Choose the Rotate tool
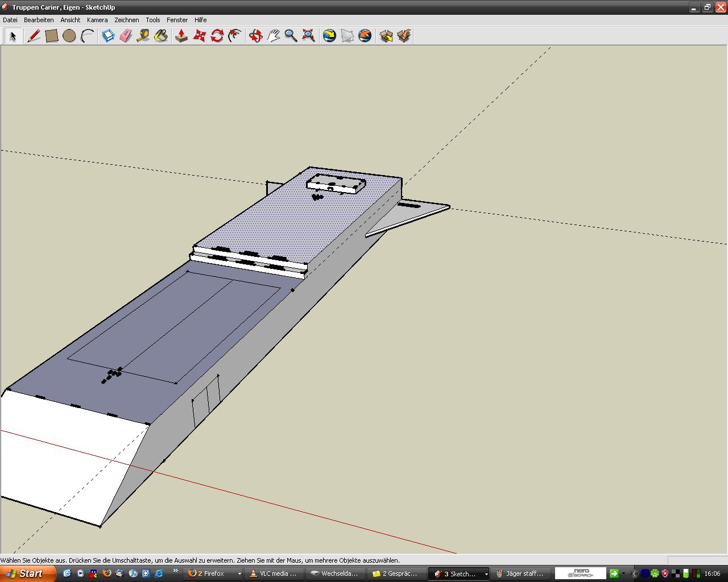Image resolution: width=728 pixels, height=582 pixels. tap(217, 36)
